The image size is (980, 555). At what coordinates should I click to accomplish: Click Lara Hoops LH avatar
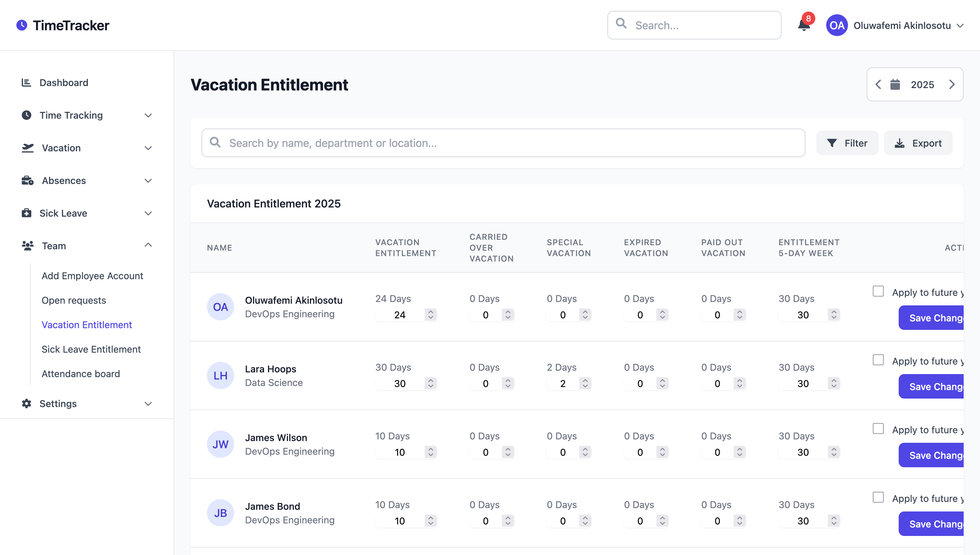(220, 375)
